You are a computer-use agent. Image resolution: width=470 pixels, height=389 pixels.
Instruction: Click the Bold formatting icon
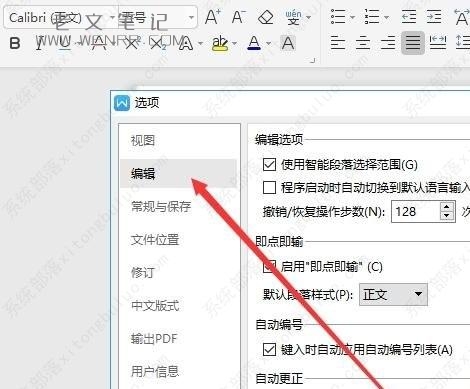pos(15,43)
